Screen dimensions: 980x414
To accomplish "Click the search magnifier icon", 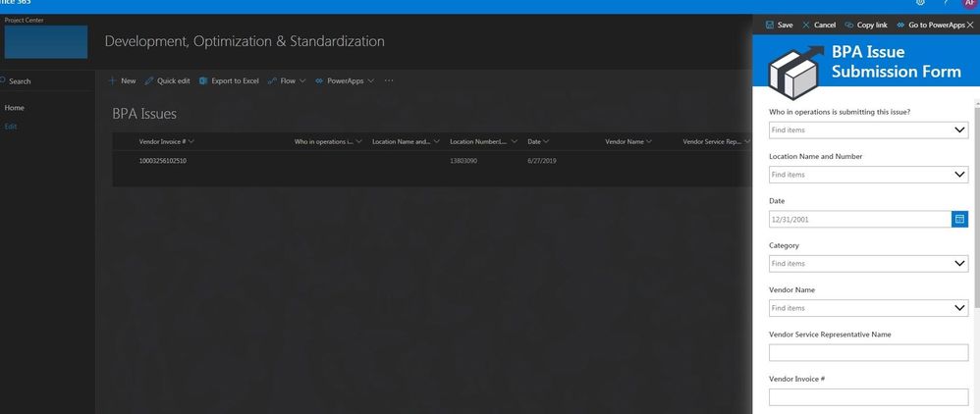I will tap(3, 80).
